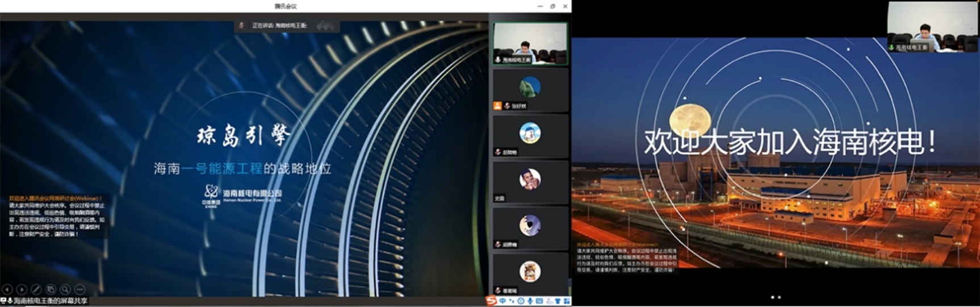Click the 海南核电有限公司 logo on slide

242,196
